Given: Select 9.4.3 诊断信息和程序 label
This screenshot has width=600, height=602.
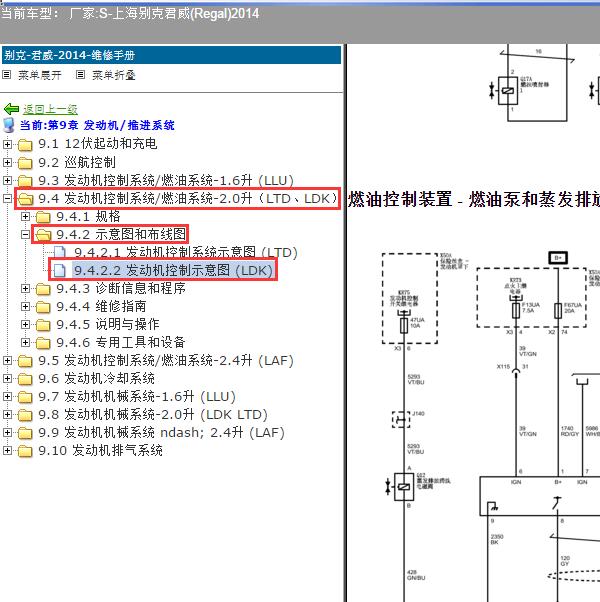Looking at the screenshot, I should [121, 288].
